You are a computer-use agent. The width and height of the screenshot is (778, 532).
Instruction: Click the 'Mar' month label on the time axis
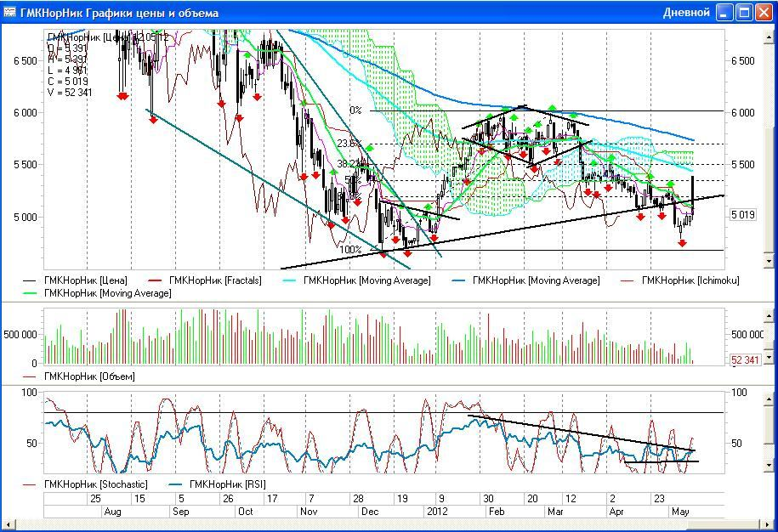click(x=555, y=512)
